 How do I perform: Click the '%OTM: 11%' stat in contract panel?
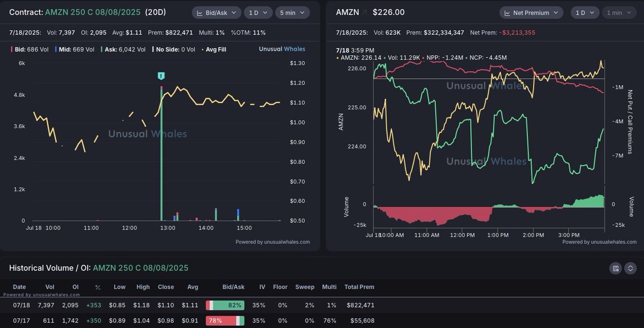[248, 33]
